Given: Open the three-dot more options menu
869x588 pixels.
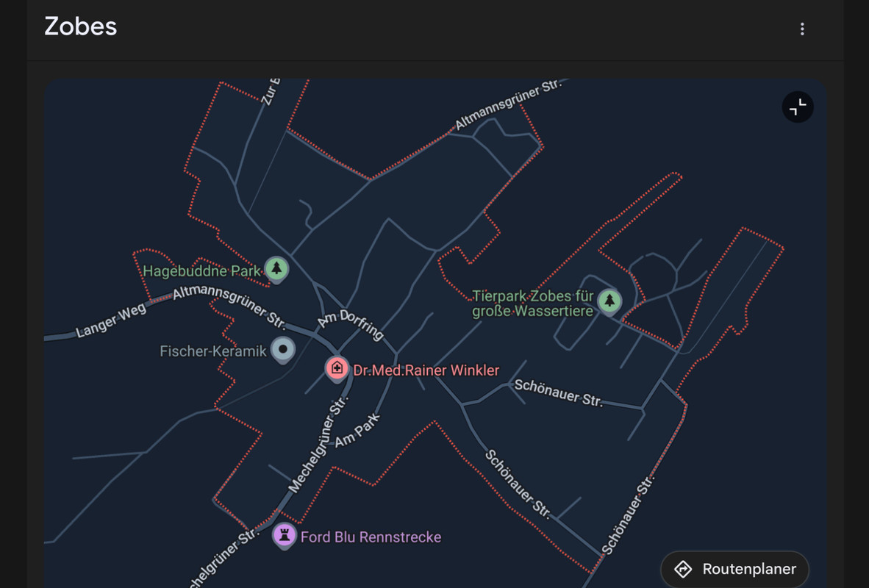Looking at the screenshot, I should tap(802, 29).
